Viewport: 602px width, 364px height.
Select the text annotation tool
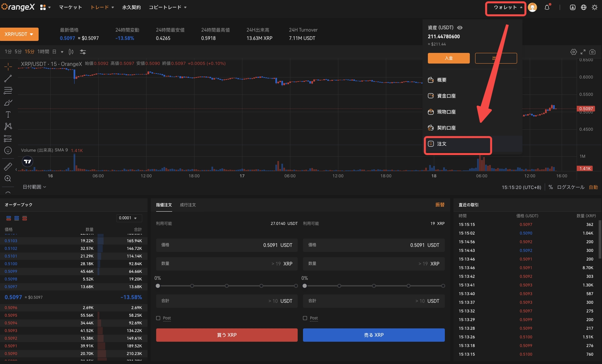pos(8,114)
